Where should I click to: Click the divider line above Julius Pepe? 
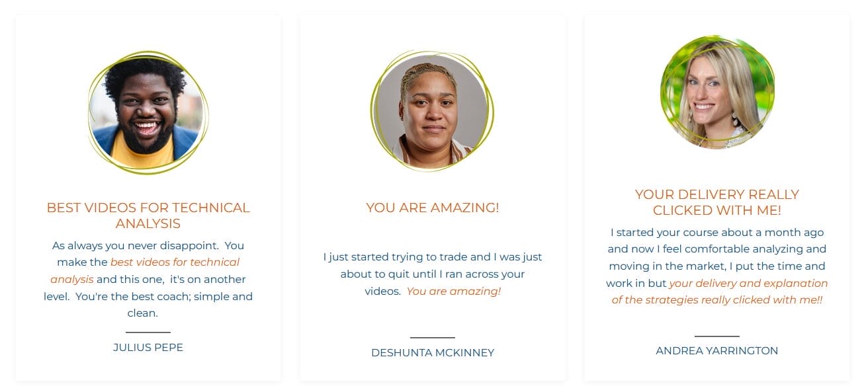(x=148, y=333)
